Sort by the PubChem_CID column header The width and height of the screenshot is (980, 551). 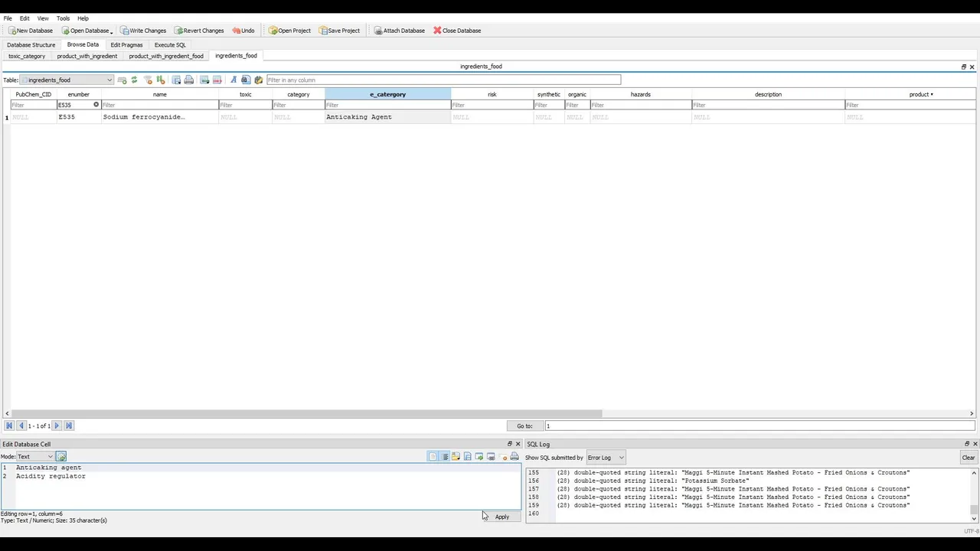point(34,94)
